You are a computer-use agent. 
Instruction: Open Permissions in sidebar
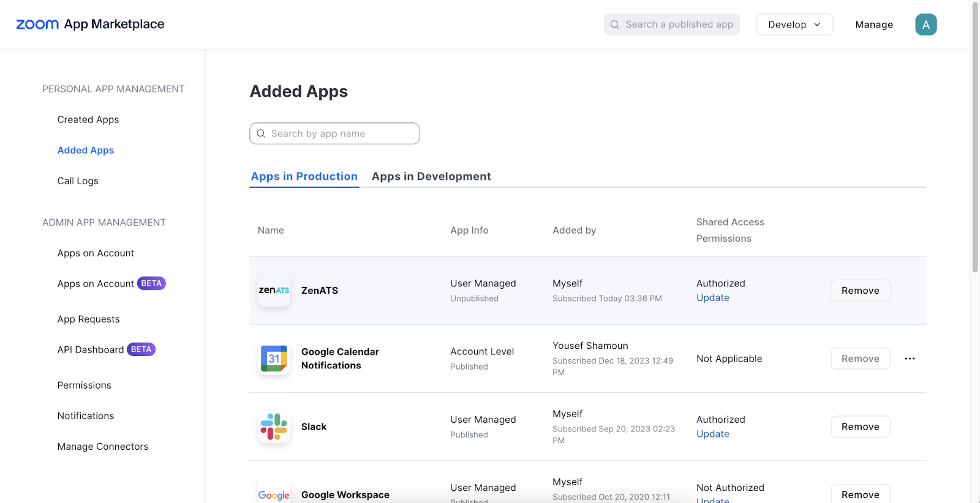[x=84, y=385]
